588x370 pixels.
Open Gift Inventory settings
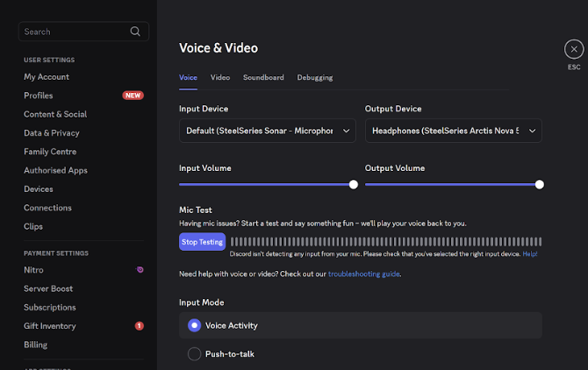(x=49, y=326)
